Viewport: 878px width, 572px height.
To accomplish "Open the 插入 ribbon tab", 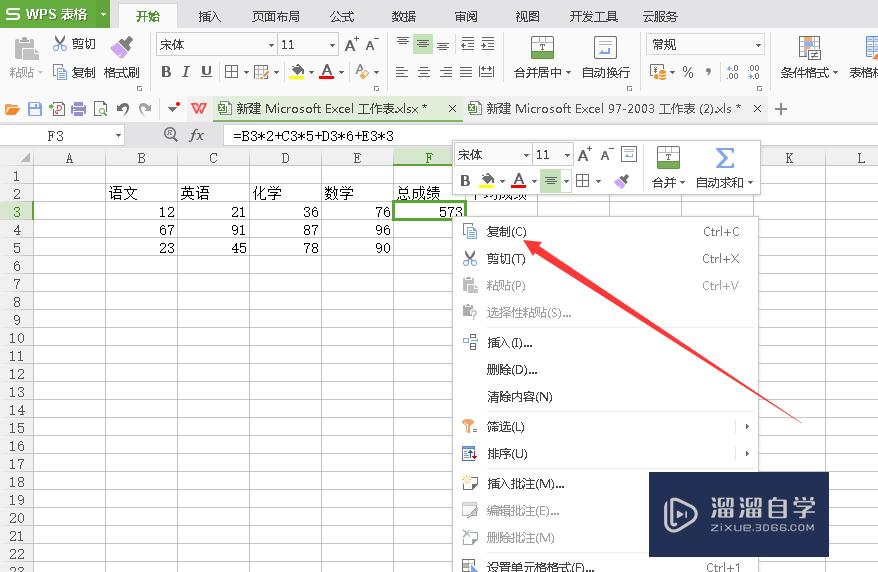I will tap(209, 16).
